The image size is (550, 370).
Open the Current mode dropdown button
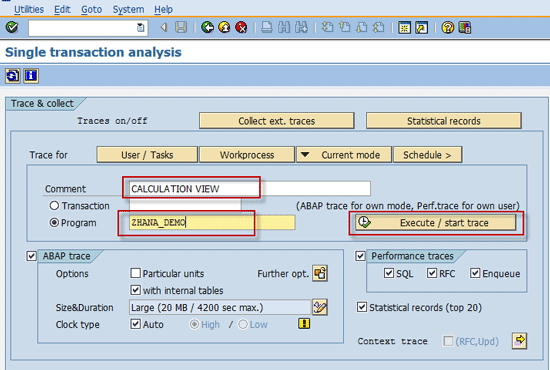[x=344, y=155]
